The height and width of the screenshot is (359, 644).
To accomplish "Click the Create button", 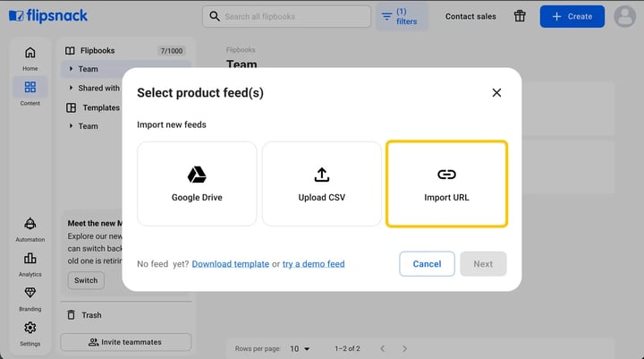I will pyautogui.click(x=572, y=16).
